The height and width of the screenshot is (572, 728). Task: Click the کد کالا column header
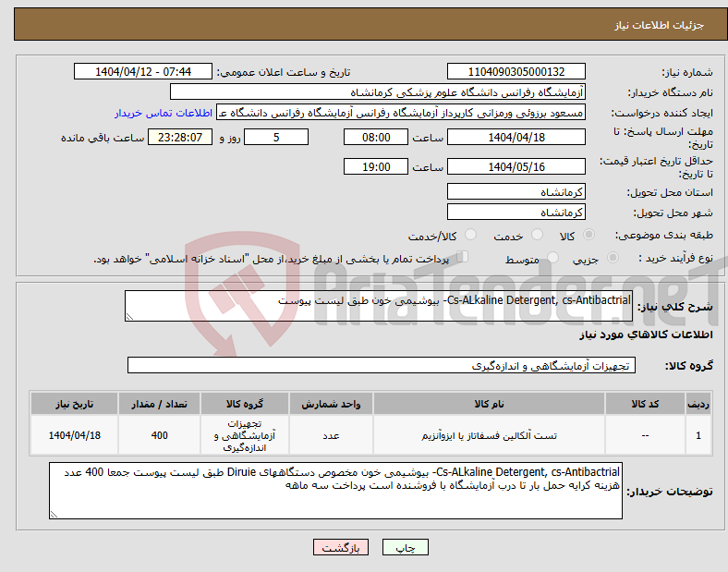coord(645,404)
